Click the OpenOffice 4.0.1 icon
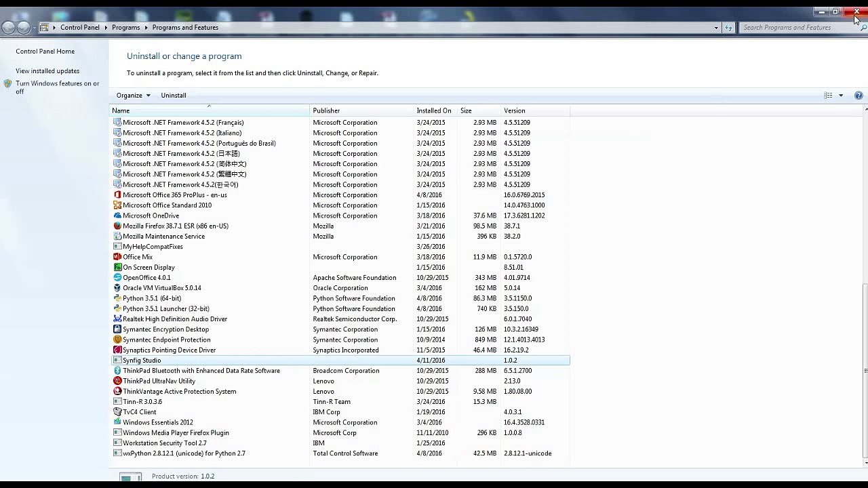This screenshot has height=488, width=868. point(117,278)
